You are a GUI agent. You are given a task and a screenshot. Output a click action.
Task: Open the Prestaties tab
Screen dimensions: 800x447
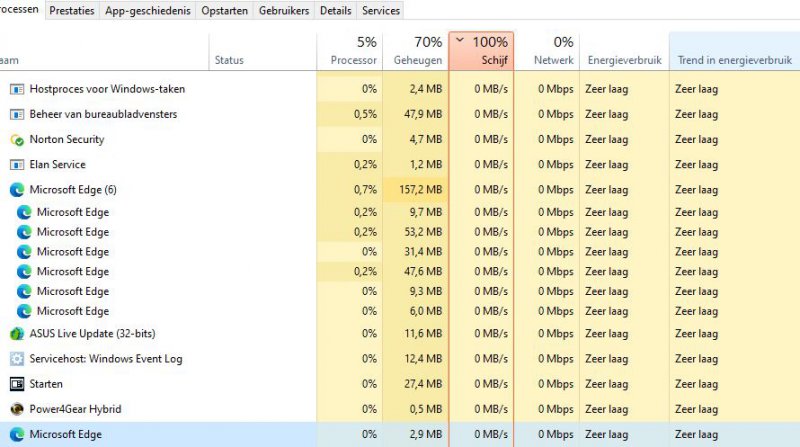[72, 11]
